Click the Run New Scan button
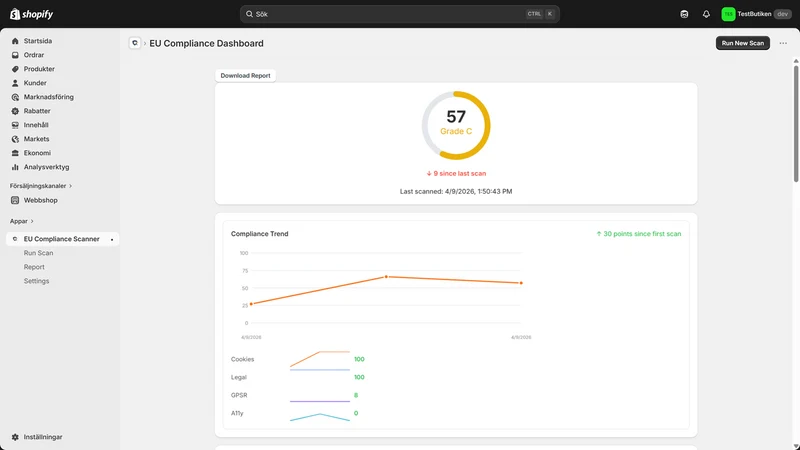 742,43
